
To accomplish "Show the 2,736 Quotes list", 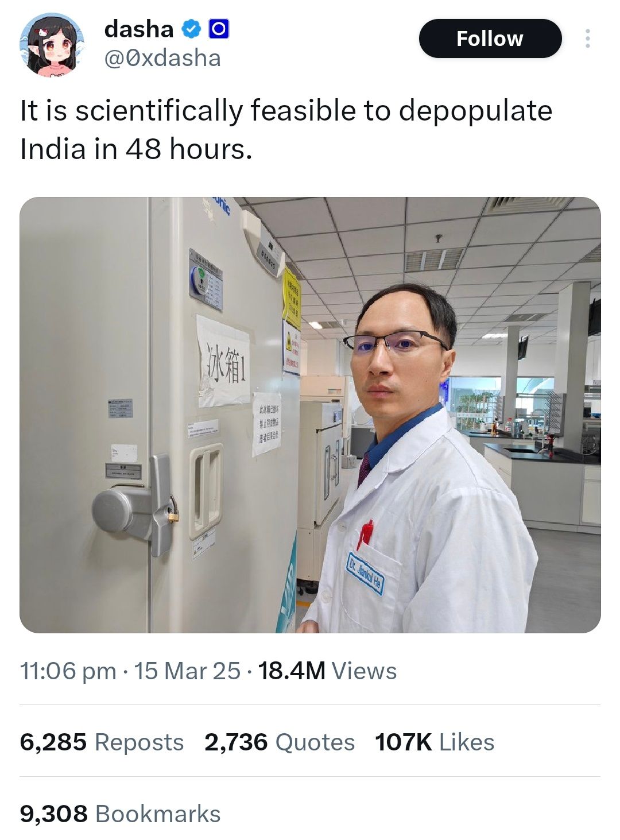I will point(280,742).
